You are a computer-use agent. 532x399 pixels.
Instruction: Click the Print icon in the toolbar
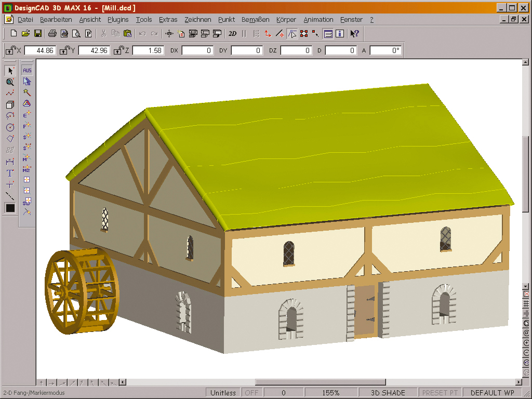coord(51,33)
